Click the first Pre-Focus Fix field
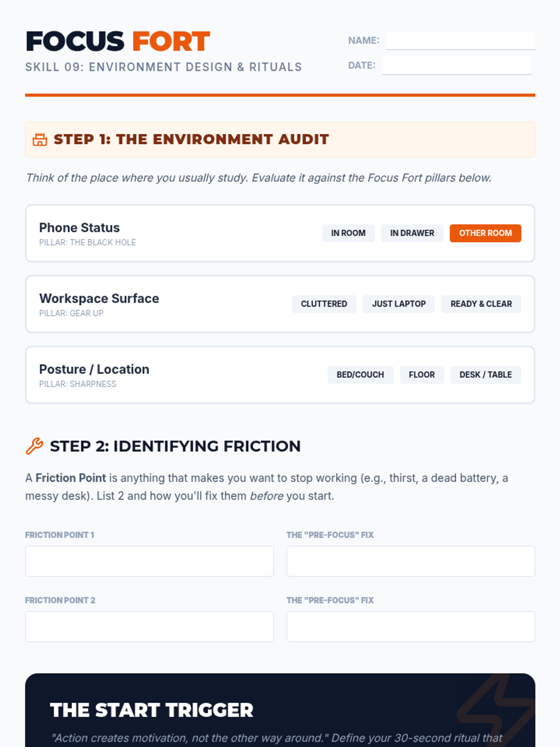The height and width of the screenshot is (747, 560). [411, 561]
